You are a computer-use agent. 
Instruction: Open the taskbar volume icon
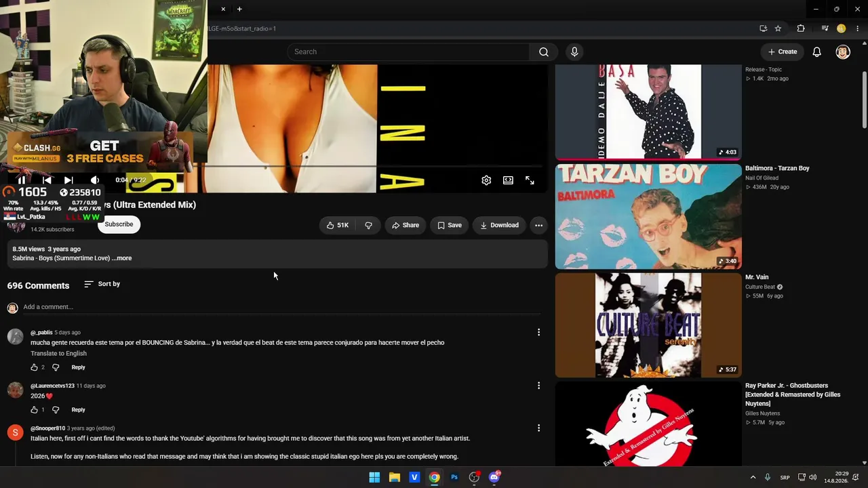[812, 477]
